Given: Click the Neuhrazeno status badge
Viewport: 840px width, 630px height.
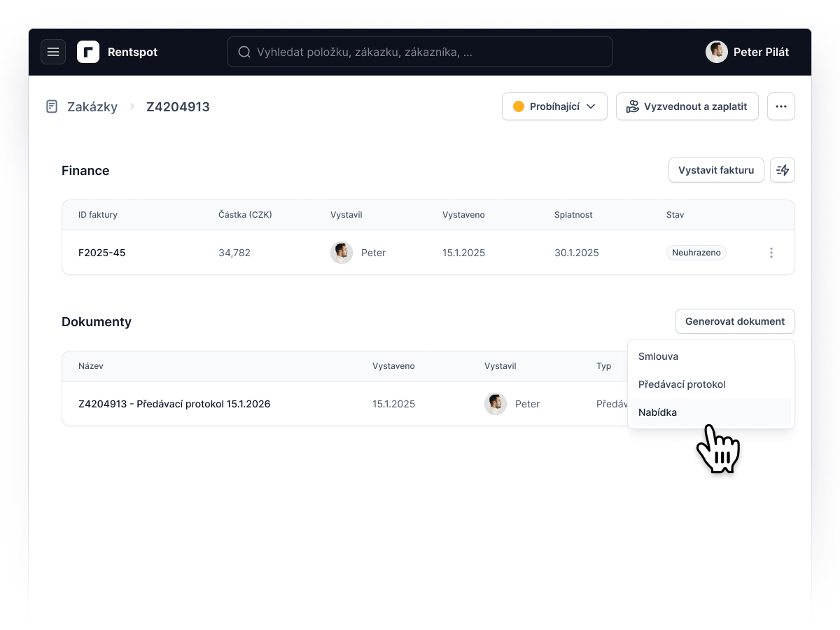Looking at the screenshot, I should (696, 253).
